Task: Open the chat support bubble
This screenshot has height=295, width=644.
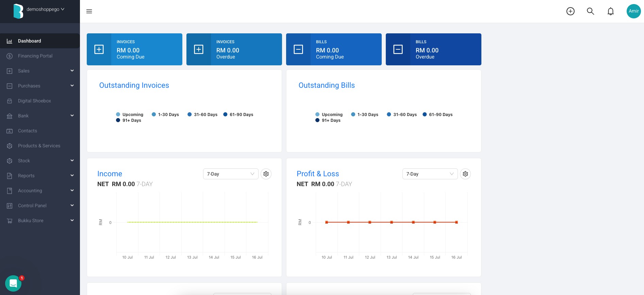Action: pos(13,283)
